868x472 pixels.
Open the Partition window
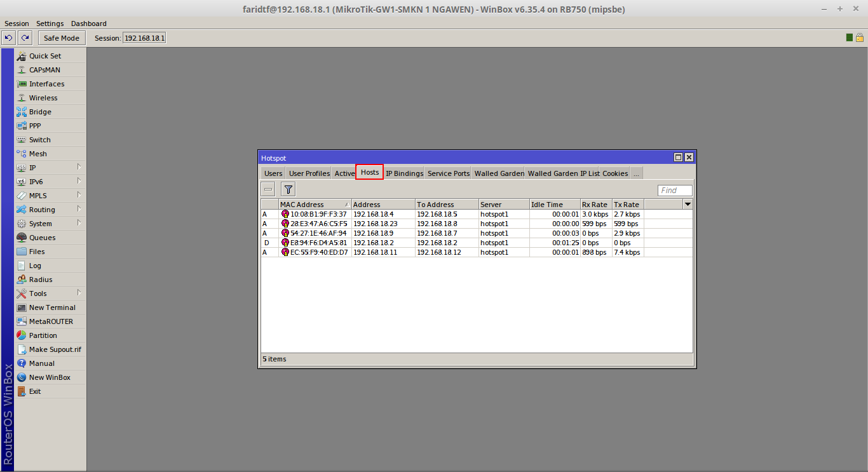pos(50,335)
